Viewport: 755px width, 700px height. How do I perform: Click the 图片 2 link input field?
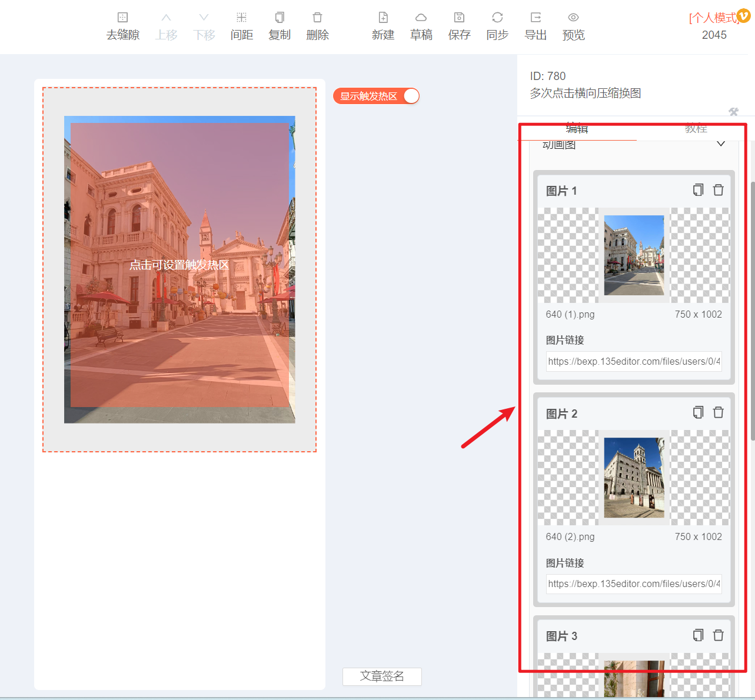tap(634, 584)
